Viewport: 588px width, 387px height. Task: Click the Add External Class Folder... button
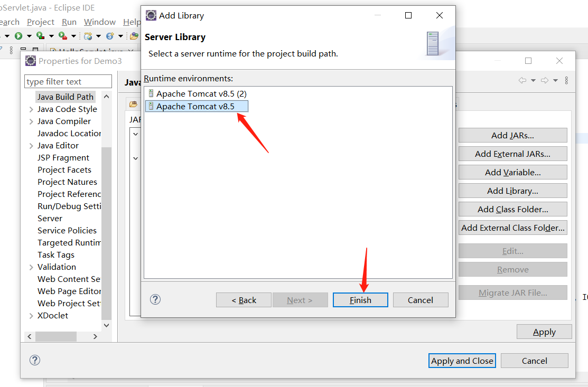click(512, 228)
